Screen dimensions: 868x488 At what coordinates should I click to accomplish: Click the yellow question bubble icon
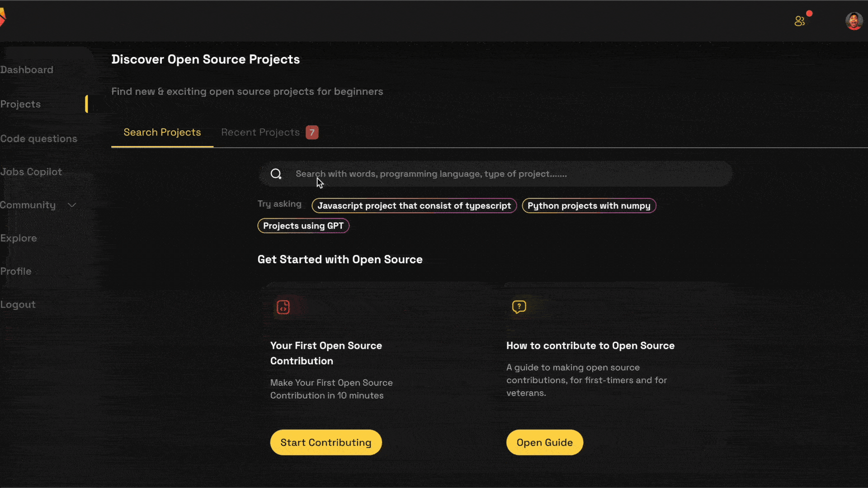519,307
